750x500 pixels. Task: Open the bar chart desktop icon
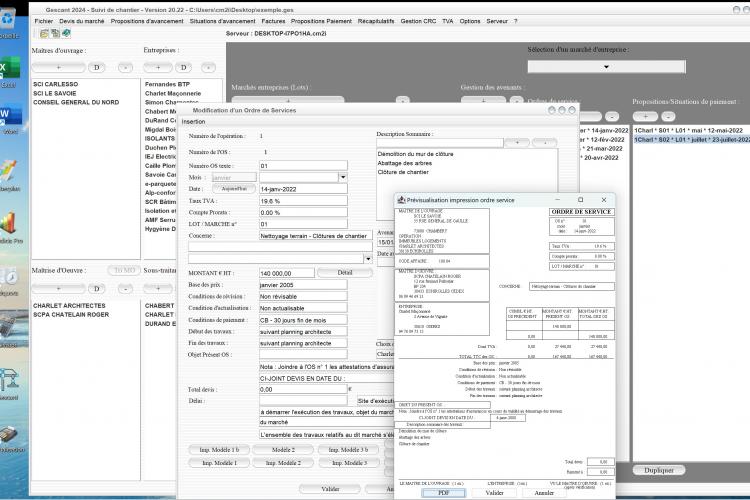point(9,223)
